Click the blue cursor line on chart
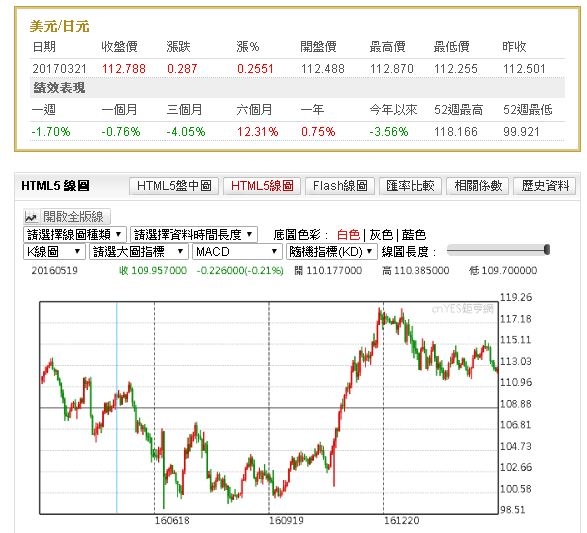Screen dimensions: 587x533 pyautogui.click(x=117, y=408)
